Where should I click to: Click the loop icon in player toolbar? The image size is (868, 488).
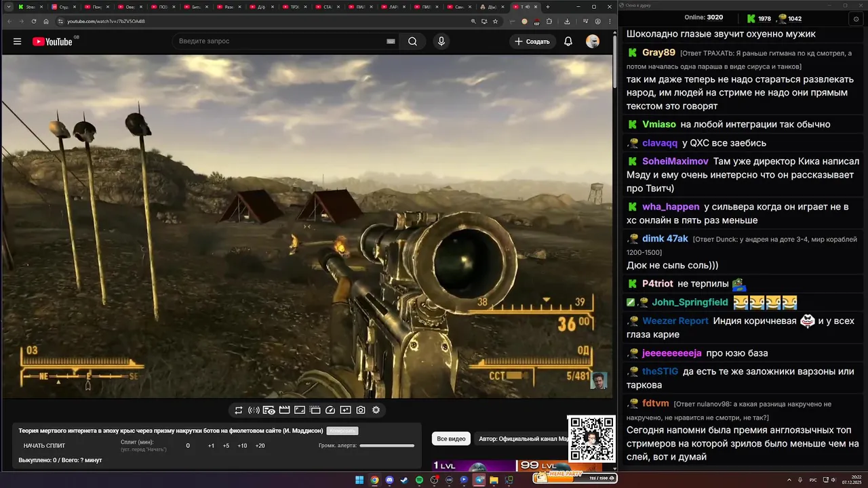238,410
